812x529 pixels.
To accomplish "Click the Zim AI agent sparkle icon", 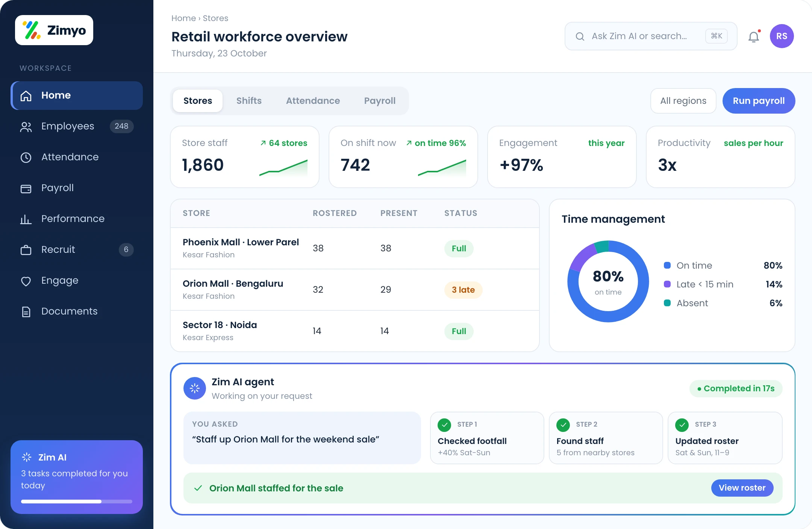I will pyautogui.click(x=195, y=388).
